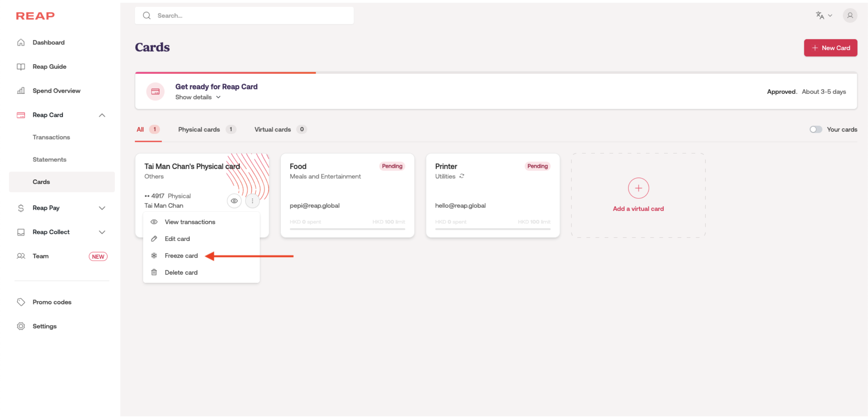The width and height of the screenshot is (868, 417).
Task: Collapse the Reap Card sidebar section
Action: tap(102, 115)
